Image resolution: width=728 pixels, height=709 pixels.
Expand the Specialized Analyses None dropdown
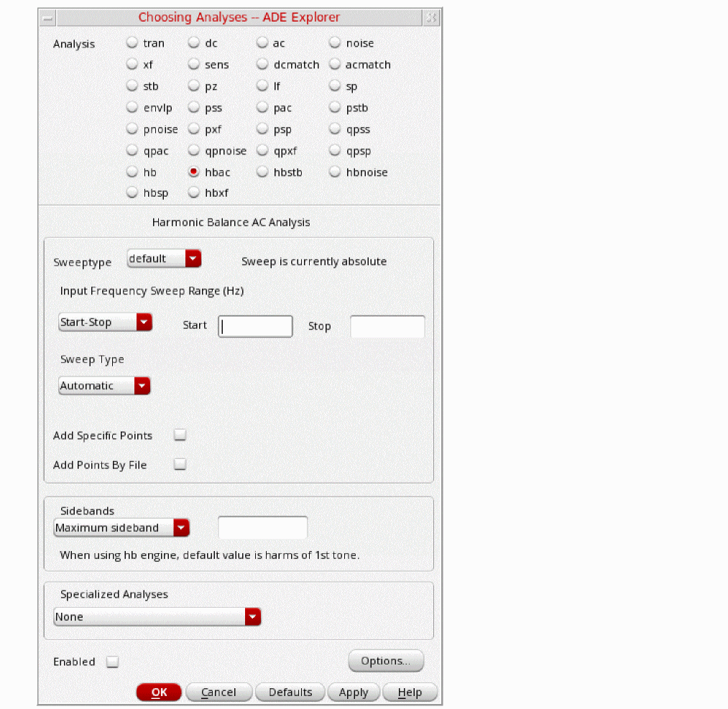(157, 616)
